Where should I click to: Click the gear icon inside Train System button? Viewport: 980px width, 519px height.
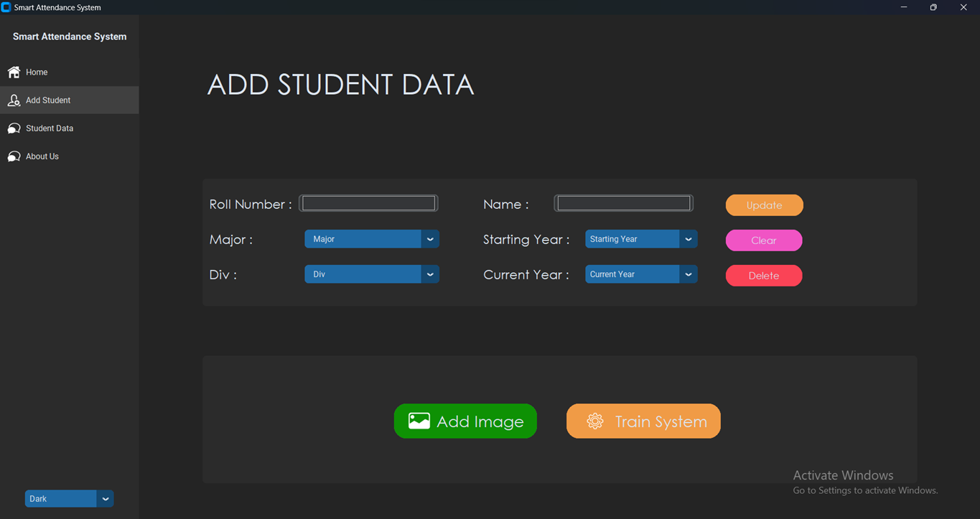(594, 421)
